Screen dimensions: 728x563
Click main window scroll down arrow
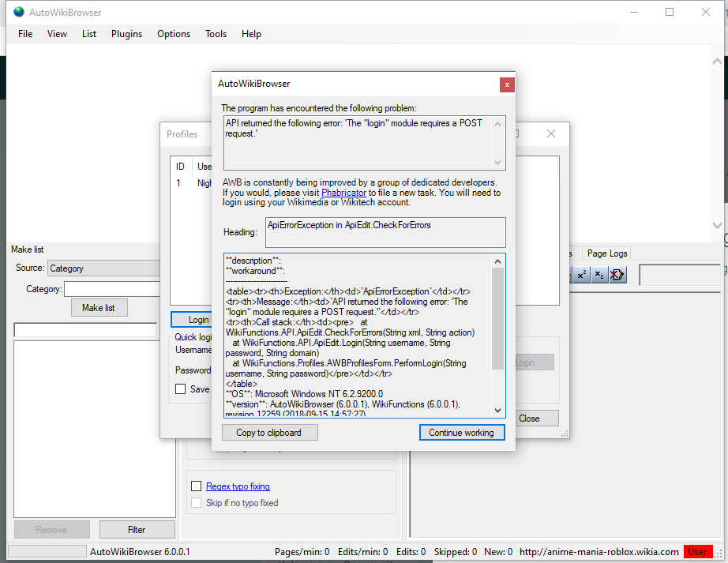717,225
